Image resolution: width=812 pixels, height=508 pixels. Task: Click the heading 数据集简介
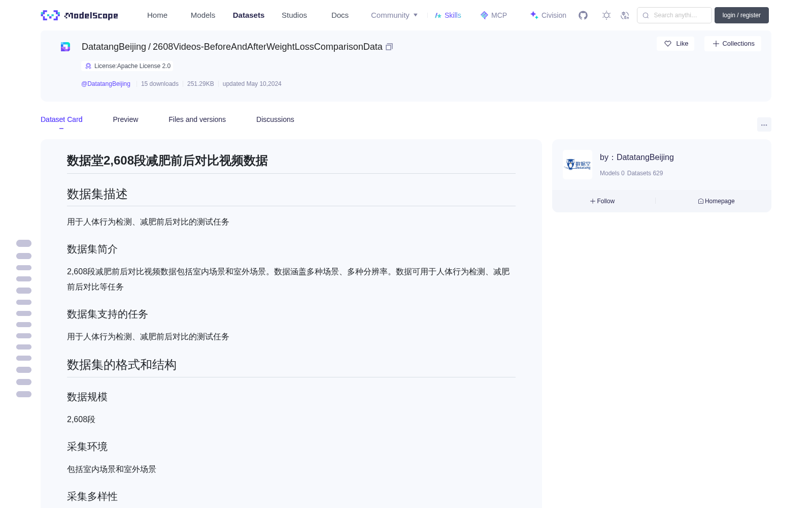click(92, 249)
